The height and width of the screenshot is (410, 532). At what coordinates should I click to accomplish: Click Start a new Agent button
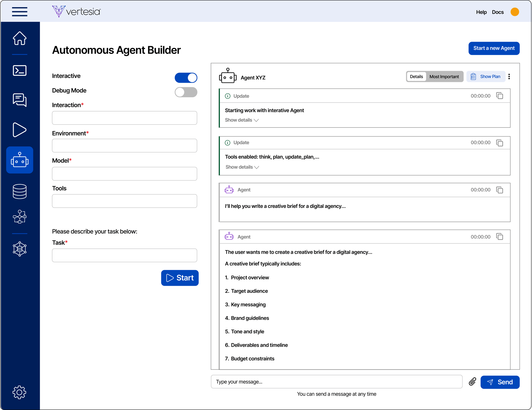494,48
